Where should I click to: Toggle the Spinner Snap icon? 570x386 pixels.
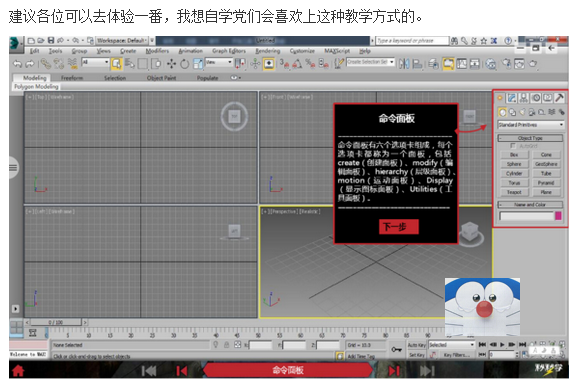click(323, 64)
